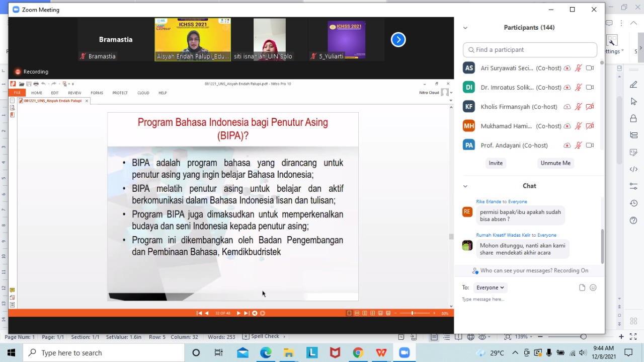Open the Everyone recipient dropdown
This screenshot has height=362, width=644.
tap(490, 287)
